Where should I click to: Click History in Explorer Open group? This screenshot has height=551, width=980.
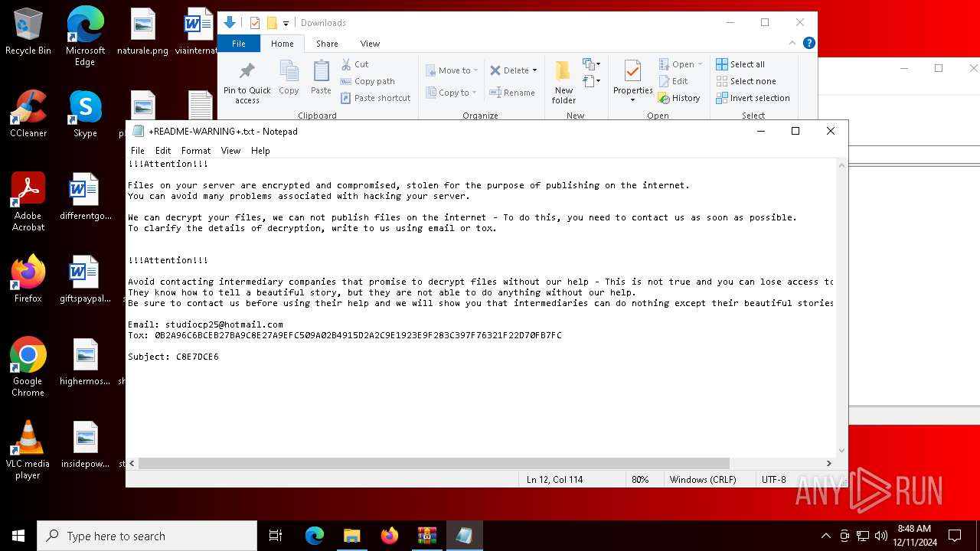pyautogui.click(x=679, y=98)
